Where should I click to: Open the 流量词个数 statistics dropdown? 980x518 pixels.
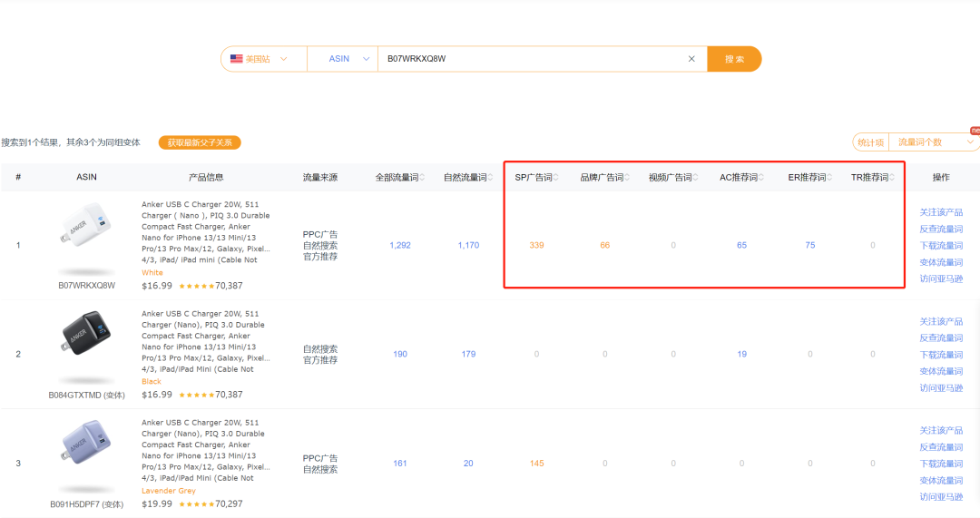[933, 142]
